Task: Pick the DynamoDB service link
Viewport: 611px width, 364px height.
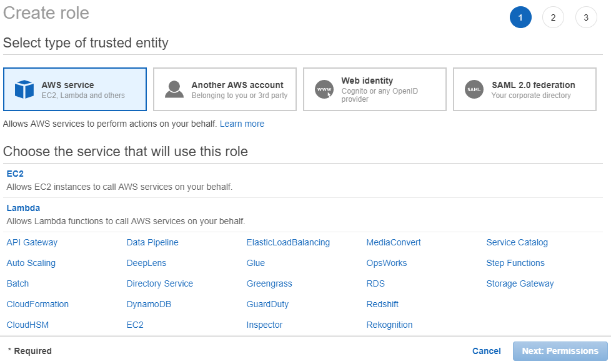Action: [149, 305]
